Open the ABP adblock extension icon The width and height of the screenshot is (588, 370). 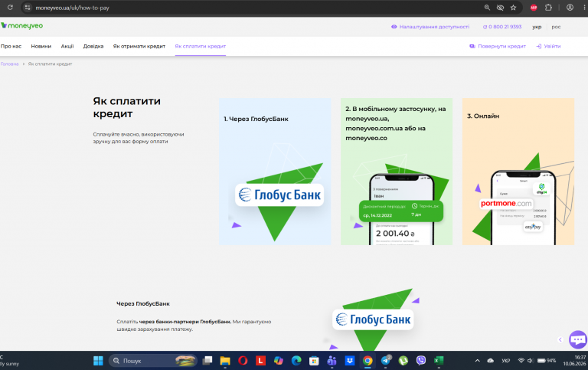click(534, 8)
